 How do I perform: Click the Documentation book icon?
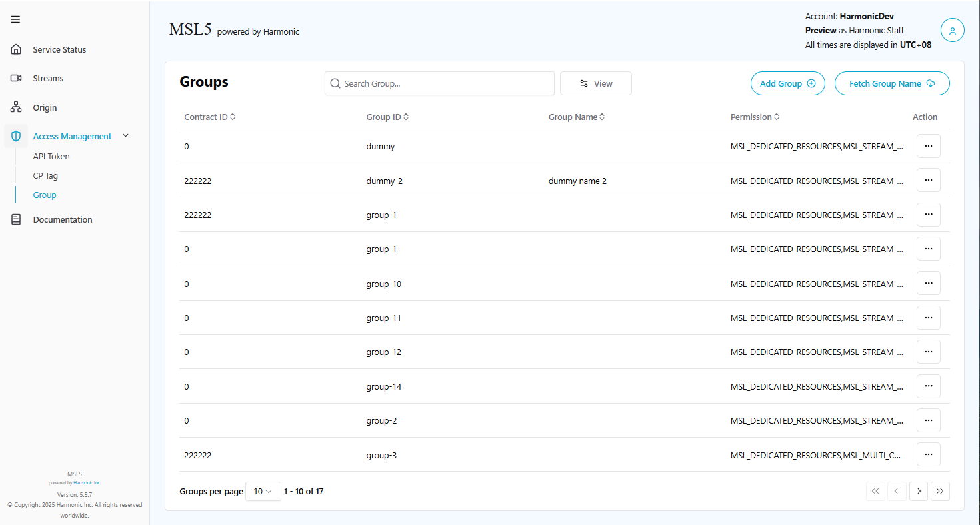tap(16, 219)
